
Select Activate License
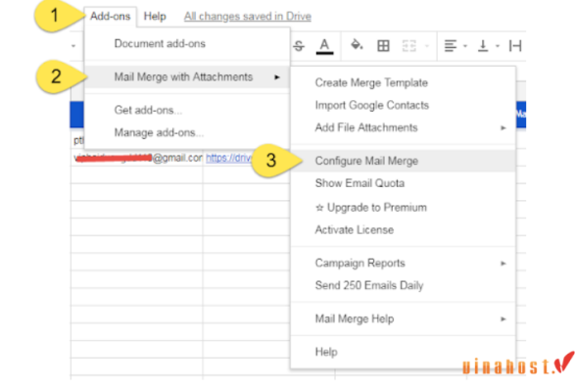(x=404, y=230)
